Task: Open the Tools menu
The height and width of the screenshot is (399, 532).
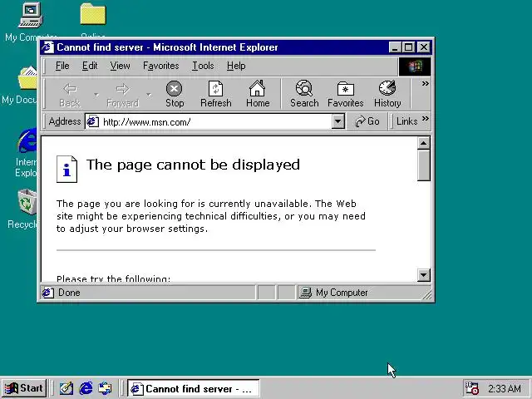Action: pyautogui.click(x=203, y=66)
